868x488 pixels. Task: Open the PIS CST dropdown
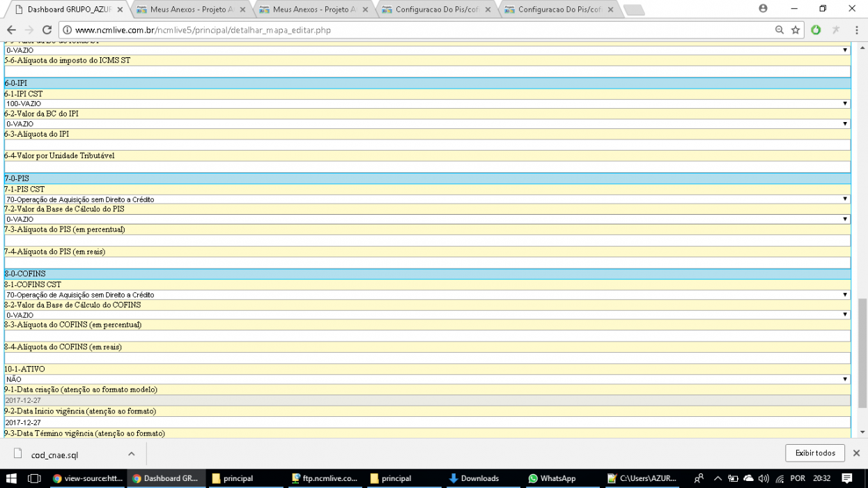pos(427,199)
